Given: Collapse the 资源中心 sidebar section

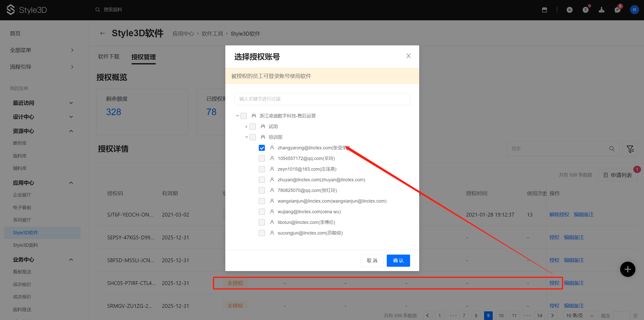Looking at the screenshot, I should tap(71, 131).
